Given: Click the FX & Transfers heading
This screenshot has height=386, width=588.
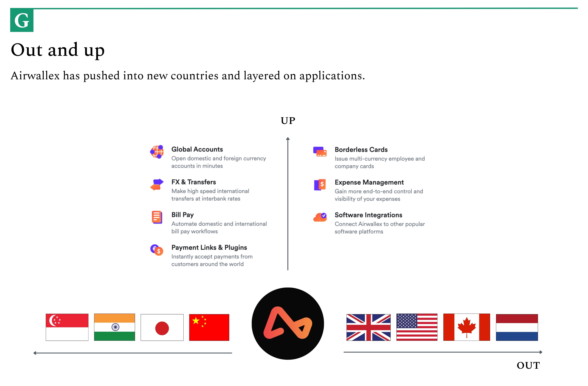Looking at the screenshot, I should pyautogui.click(x=194, y=182).
